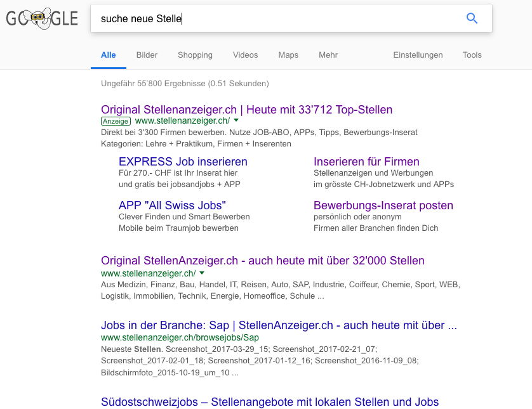
Task: Open 'Bewerbungs-Inserat posten' link
Action: point(383,205)
